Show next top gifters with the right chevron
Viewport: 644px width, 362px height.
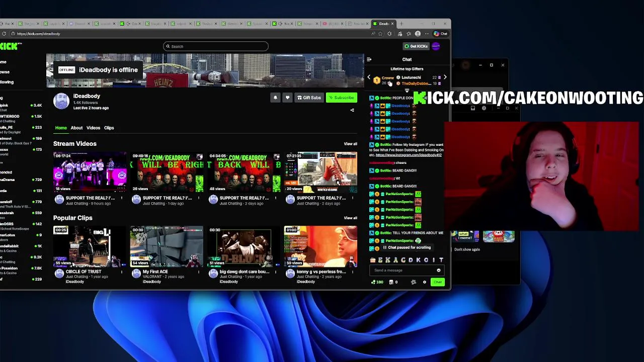(445, 78)
